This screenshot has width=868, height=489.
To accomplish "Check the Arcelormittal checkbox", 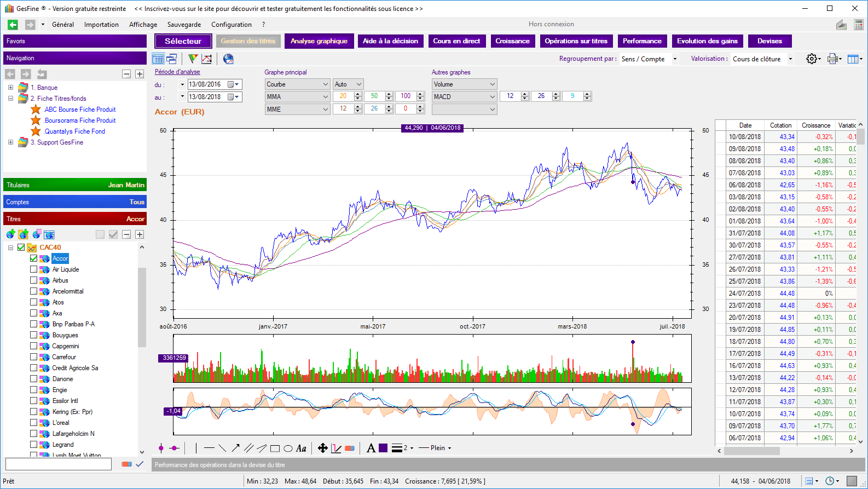I will (x=34, y=291).
